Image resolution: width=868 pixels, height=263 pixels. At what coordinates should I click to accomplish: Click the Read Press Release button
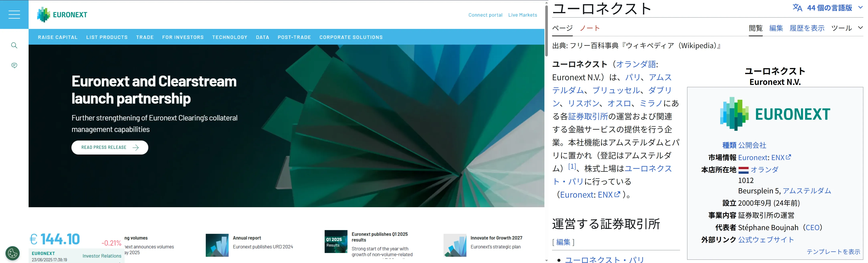click(110, 148)
